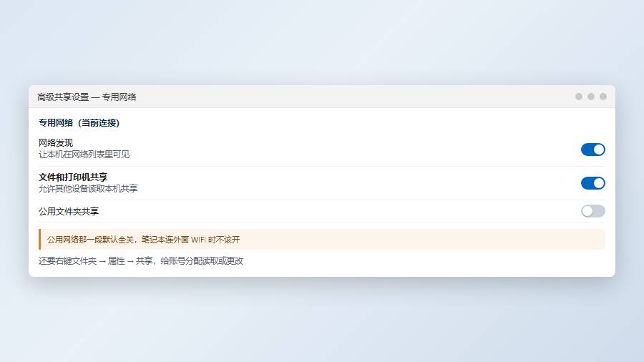This screenshot has width=644, height=362.
Task: Click the 高级共享设置 — 专用网络 window title
Action: tap(87, 97)
